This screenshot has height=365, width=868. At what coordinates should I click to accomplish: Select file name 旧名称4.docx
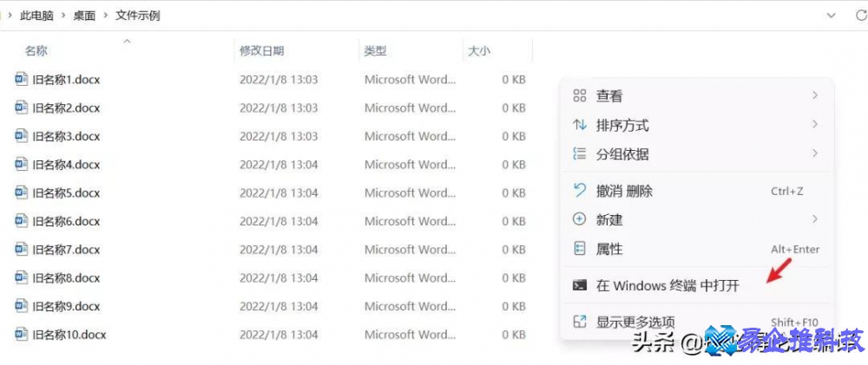coord(66,164)
